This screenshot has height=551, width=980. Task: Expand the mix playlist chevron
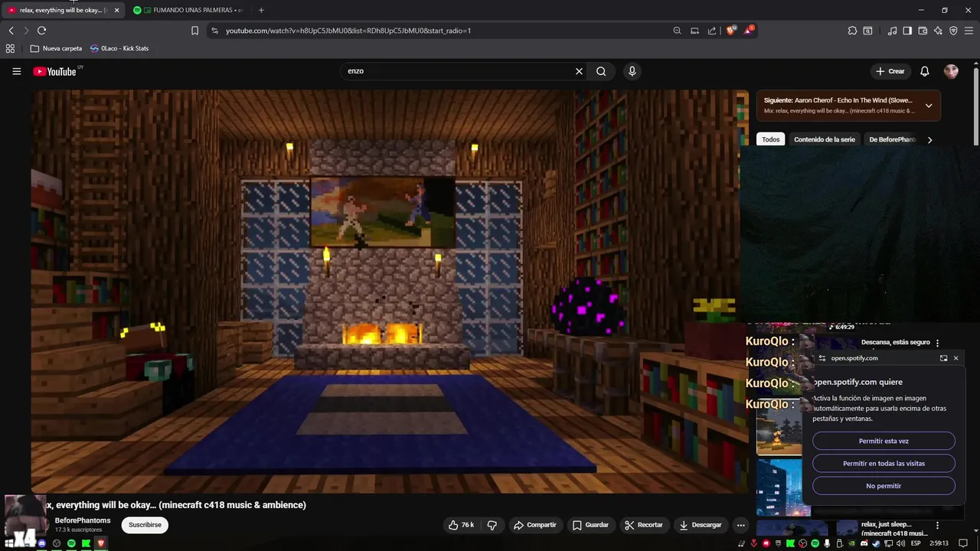929,106
